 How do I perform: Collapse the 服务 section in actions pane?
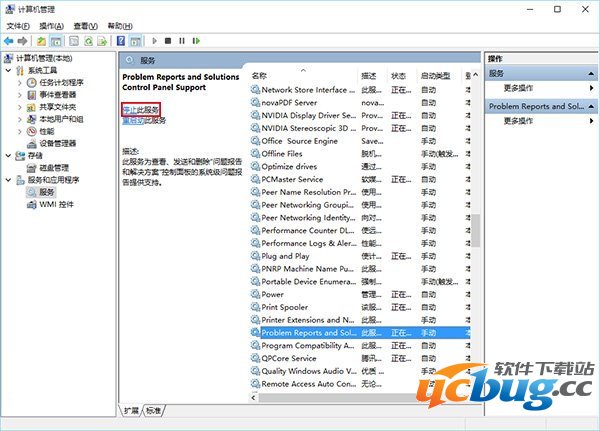tap(590, 74)
